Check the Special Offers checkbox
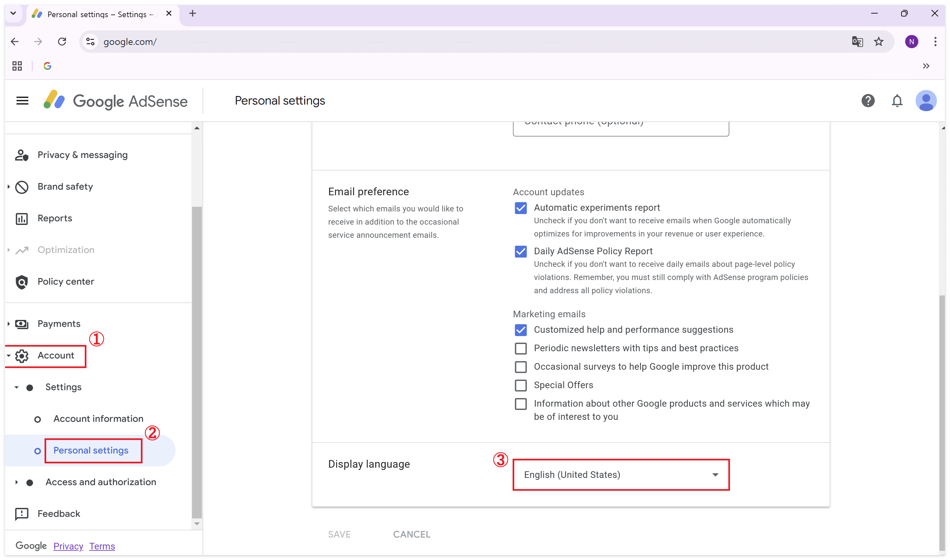 (x=521, y=385)
